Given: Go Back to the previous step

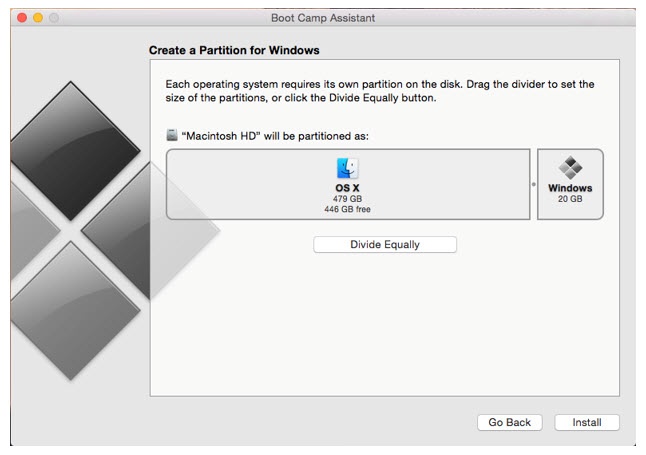Looking at the screenshot, I should point(509,422).
